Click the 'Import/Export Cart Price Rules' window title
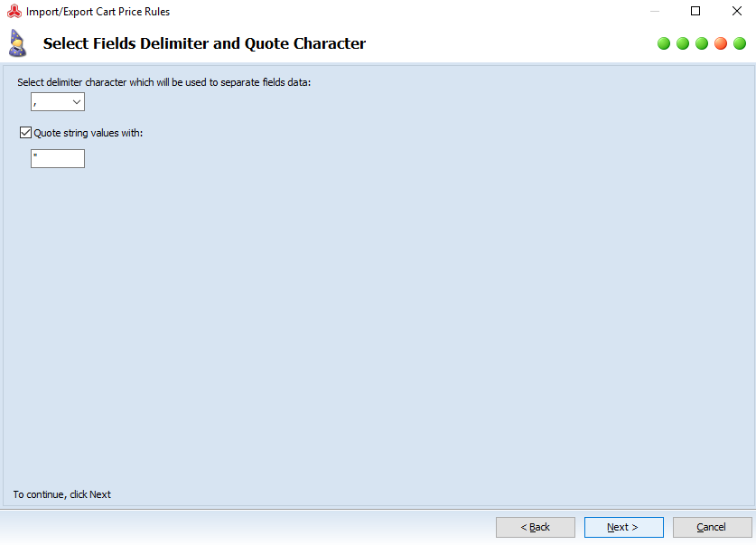This screenshot has width=756, height=545. point(98,12)
